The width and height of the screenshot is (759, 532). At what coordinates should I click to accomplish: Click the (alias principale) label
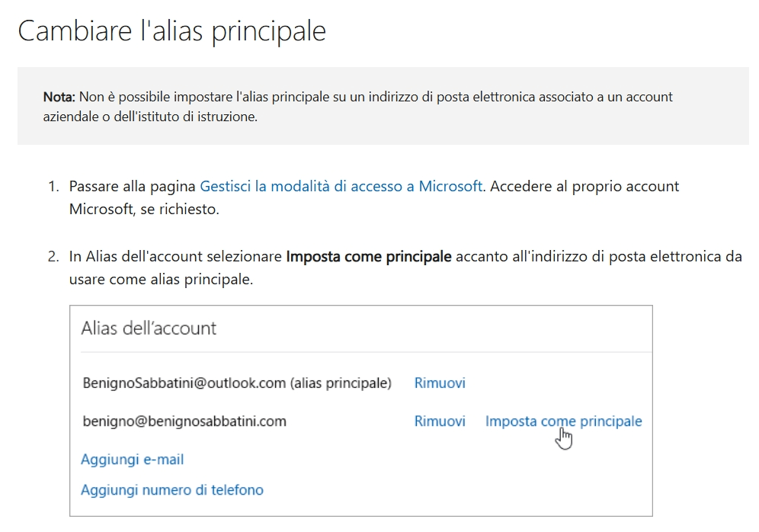point(341,383)
